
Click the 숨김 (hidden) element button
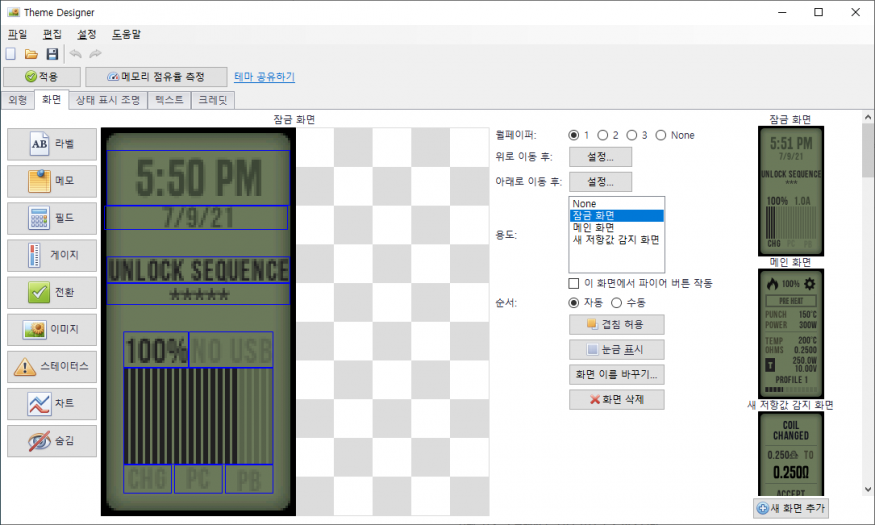click(x=52, y=441)
